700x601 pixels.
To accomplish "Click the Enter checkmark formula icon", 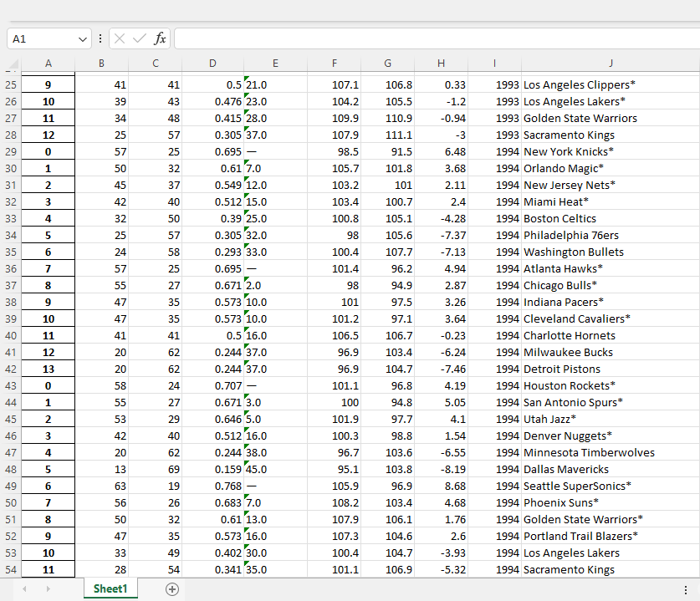I will pyautogui.click(x=140, y=38).
